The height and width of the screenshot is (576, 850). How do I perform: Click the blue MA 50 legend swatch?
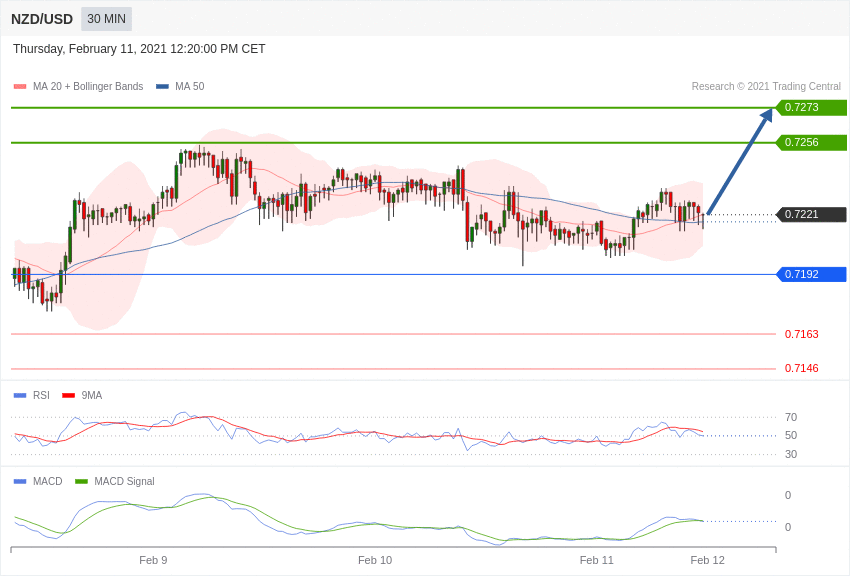[x=162, y=86]
